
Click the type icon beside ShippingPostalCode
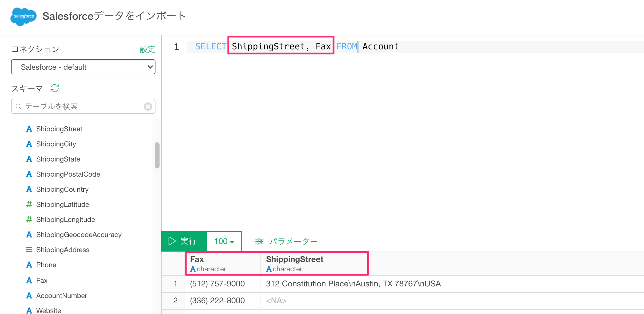pyautogui.click(x=29, y=174)
